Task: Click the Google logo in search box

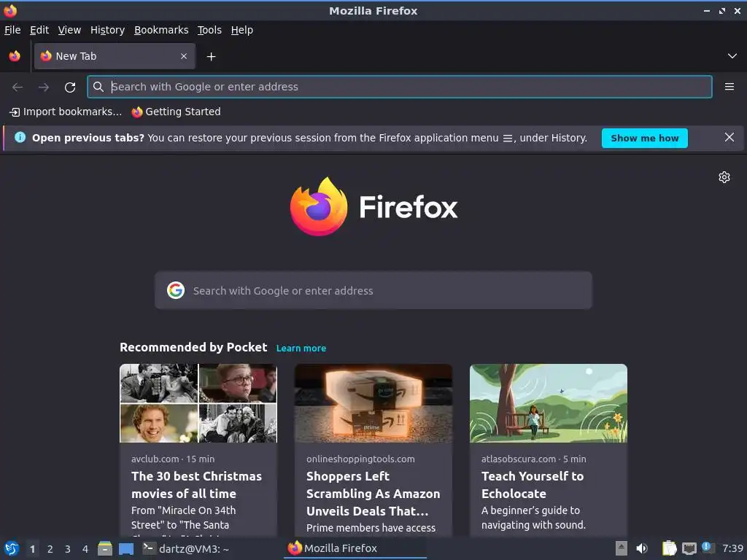Action: click(x=176, y=290)
